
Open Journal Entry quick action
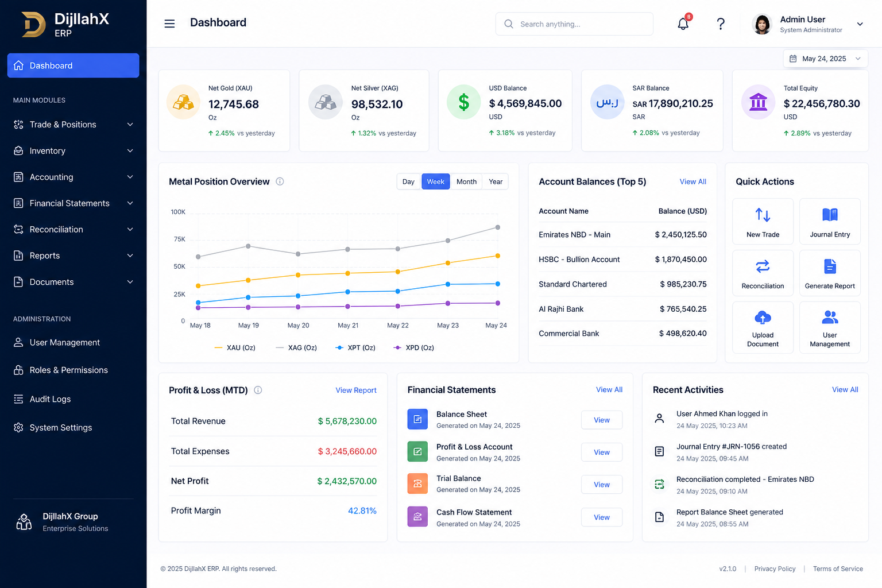830,222
